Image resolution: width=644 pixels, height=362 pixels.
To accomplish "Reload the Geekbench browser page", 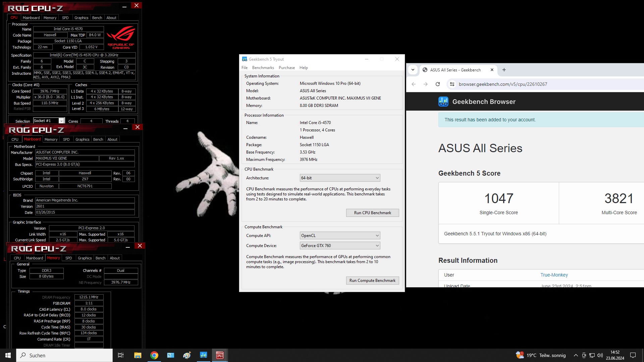I will (438, 84).
